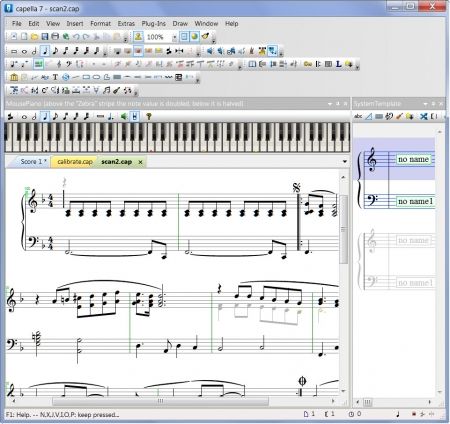This screenshot has width=450, height=424.
Task: Switch to the Score 1 tab
Action: (32, 162)
